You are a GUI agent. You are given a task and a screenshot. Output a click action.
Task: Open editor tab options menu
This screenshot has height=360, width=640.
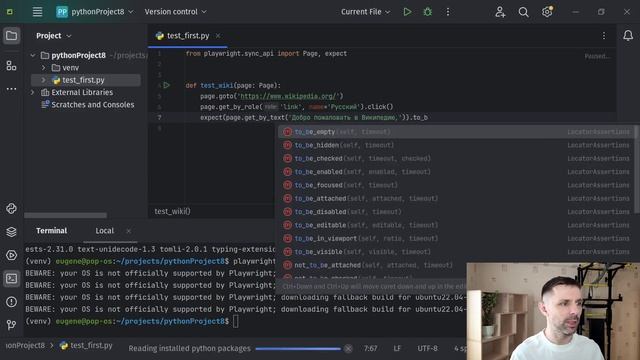pyautogui.click(x=604, y=36)
